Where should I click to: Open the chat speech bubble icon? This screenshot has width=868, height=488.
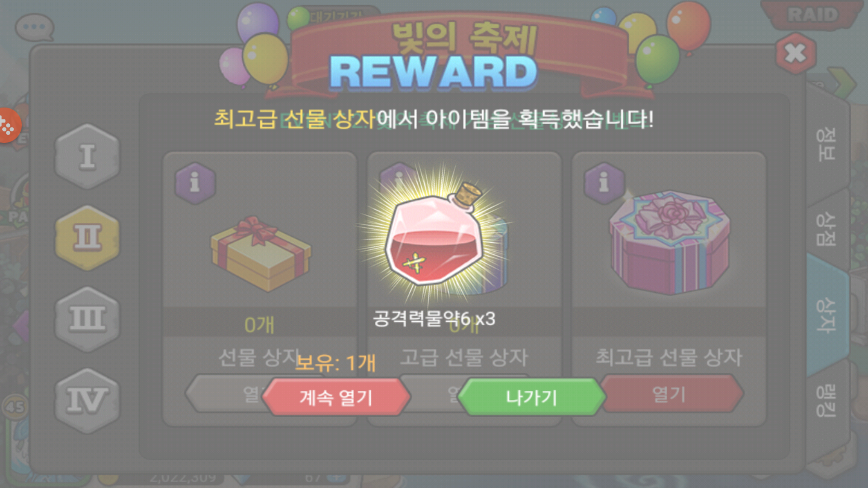pyautogui.click(x=34, y=27)
